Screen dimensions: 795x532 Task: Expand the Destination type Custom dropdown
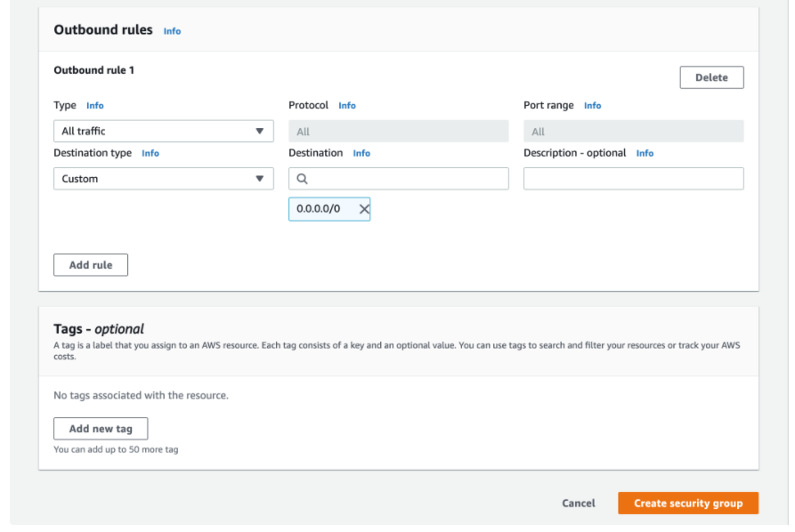163,179
